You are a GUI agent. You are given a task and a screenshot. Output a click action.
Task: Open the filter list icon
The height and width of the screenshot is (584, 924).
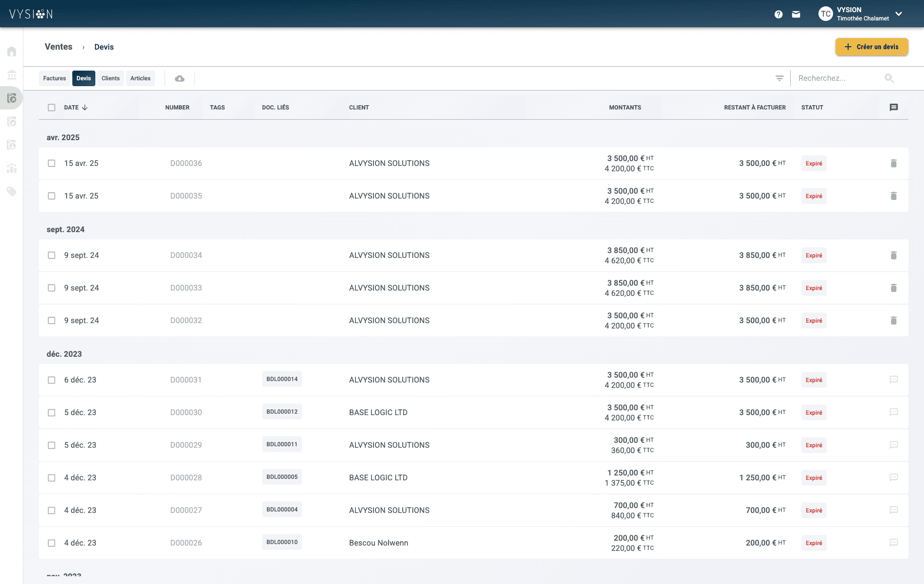click(x=780, y=78)
